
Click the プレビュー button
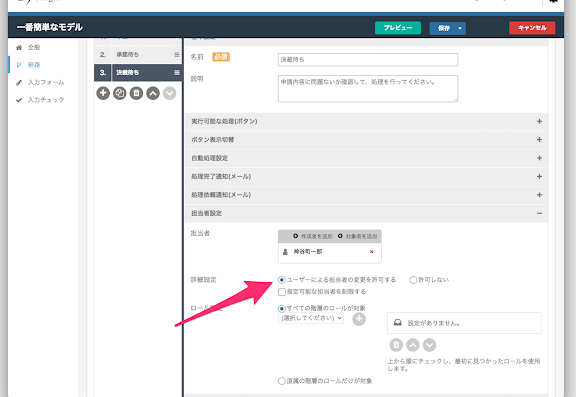point(398,28)
